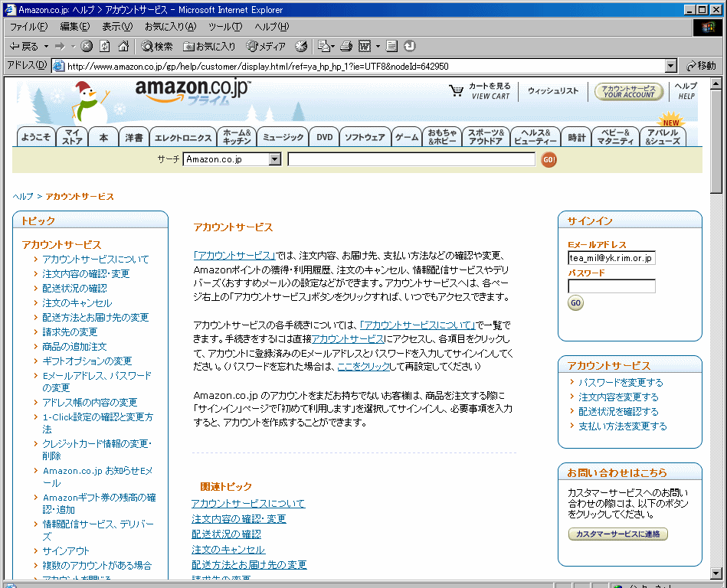Expand the search category Amazon.co.jp dropdown

pyautogui.click(x=275, y=159)
